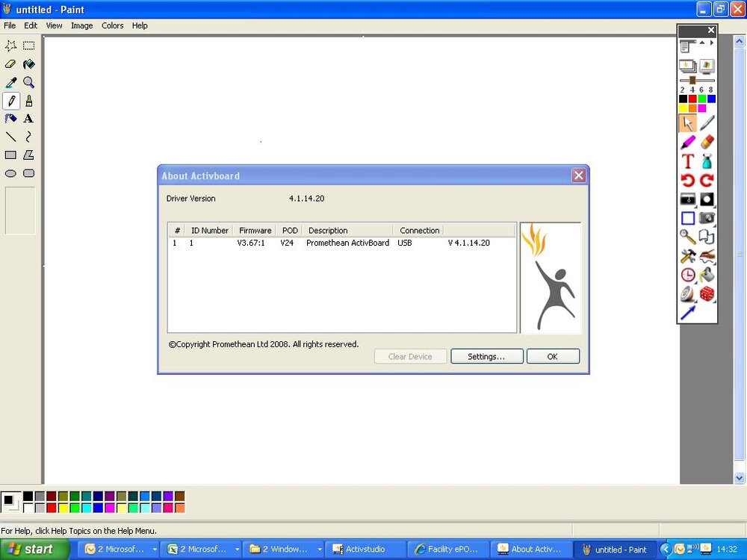Click the blue diagonal arrow tool in Activstudio
This screenshot has width=747, height=560.
[x=687, y=313]
